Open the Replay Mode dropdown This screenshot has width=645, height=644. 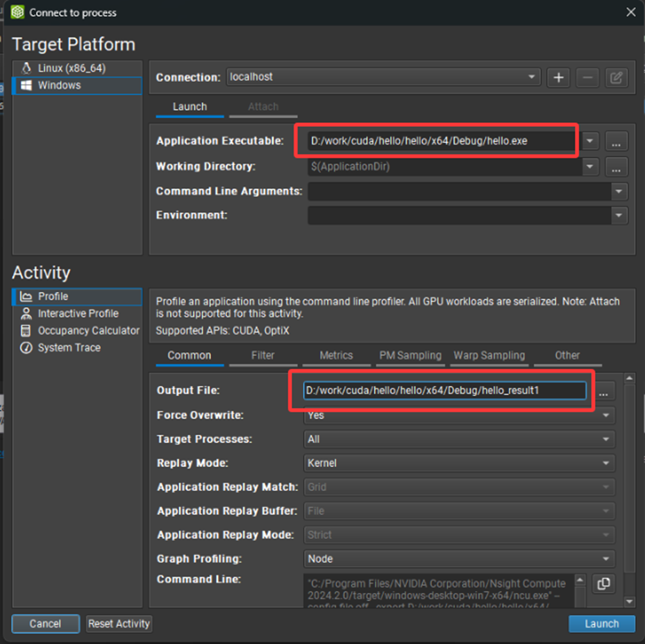pyautogui.click(x=460, y=463)
